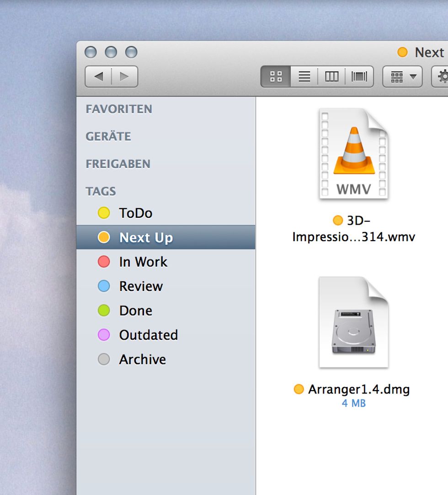Select the Outdated tag
The image size is (448, 495).
pos(165,335)
